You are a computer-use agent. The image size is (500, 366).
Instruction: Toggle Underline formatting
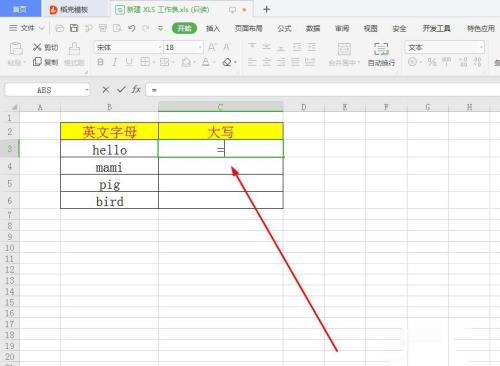coord(129,62)
